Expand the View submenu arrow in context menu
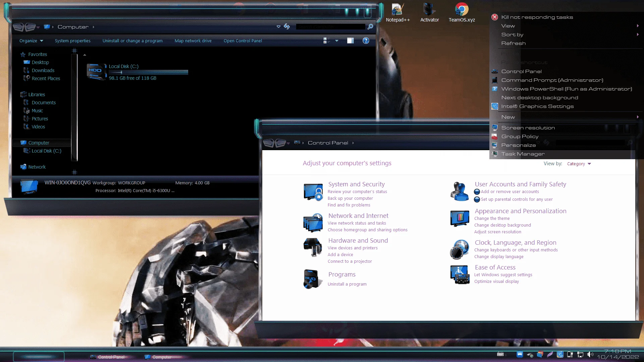Screen dimensions: 644x362 click(638, 26)
